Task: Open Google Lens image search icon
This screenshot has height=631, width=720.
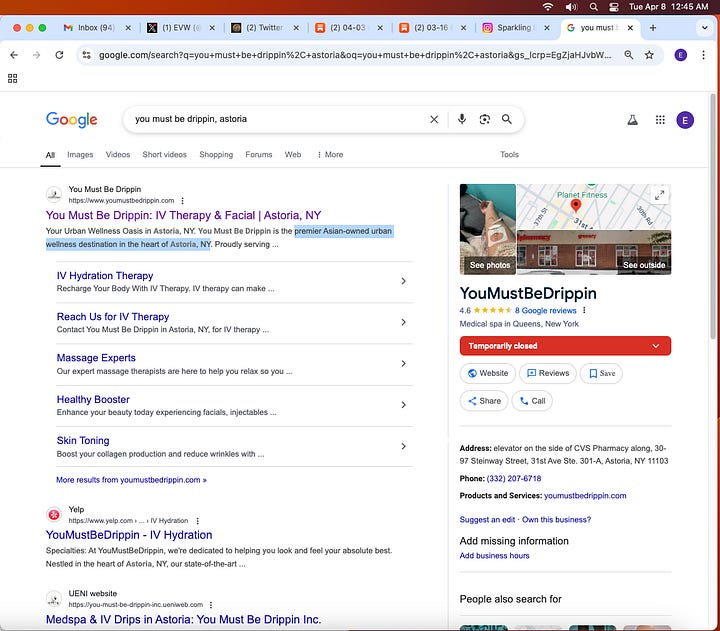Action: point(484,119)
